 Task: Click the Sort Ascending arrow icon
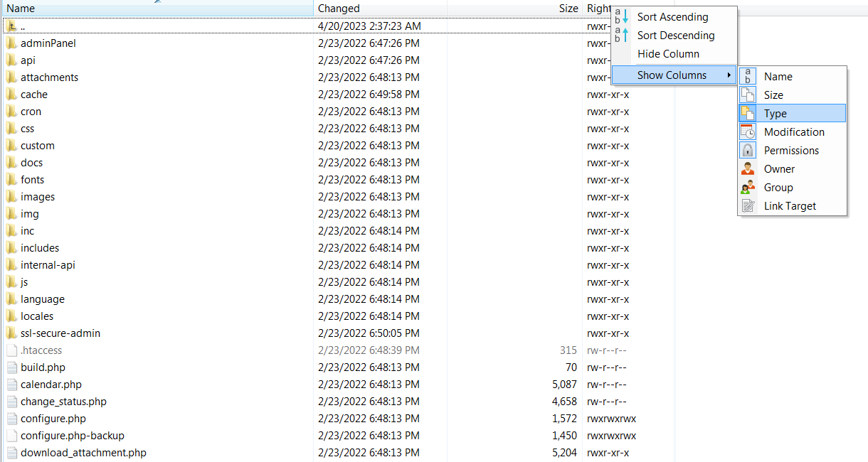[622, 17]
